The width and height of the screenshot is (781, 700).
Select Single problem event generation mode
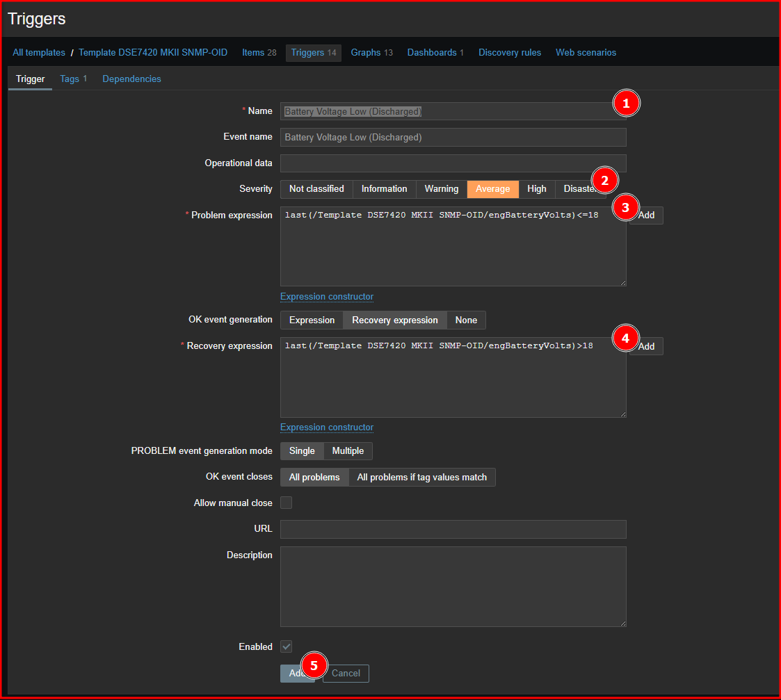click(x=302, y=451)
